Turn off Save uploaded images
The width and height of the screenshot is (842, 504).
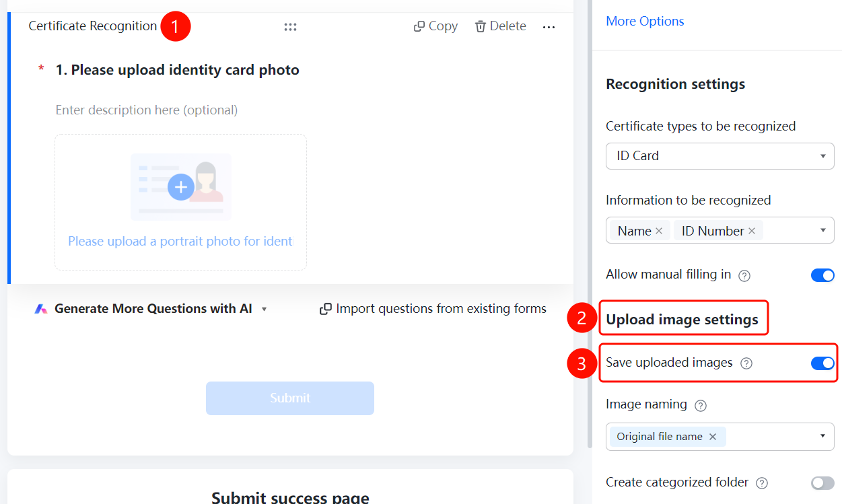pyautogui.click(x=822, y=363)
